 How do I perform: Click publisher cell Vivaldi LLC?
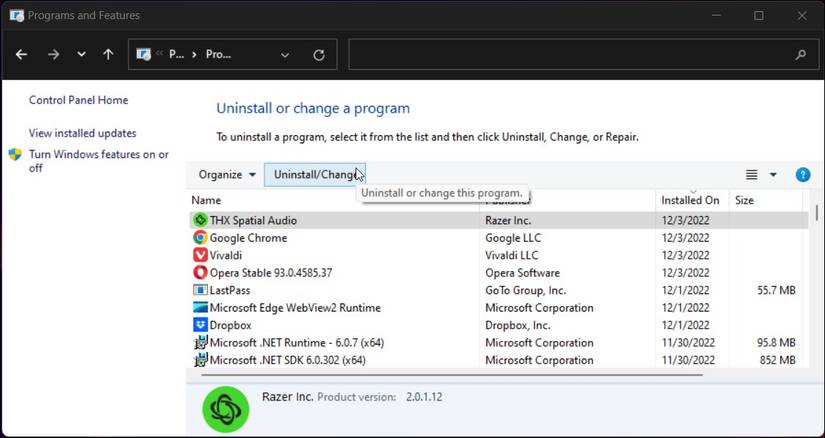point(511,255)
